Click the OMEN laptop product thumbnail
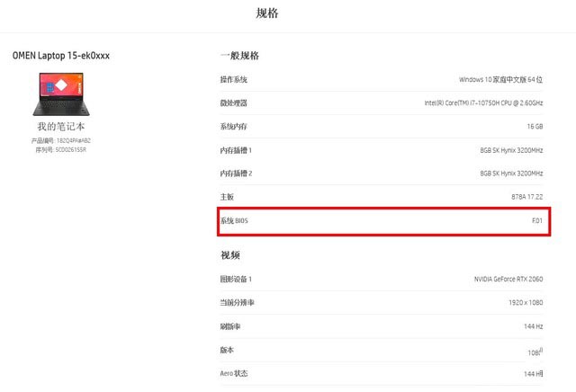The width and height of the screenshot is (576, 392). [61, 94]
